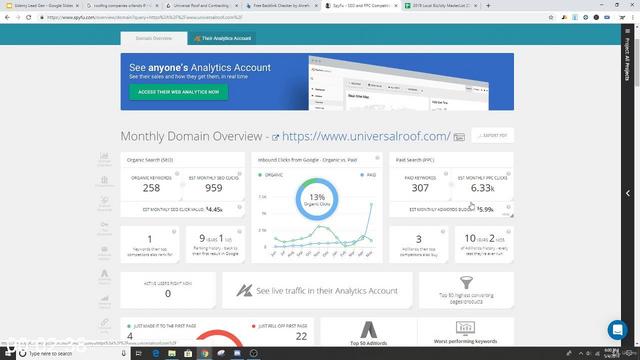
Task: Open info tooltip on Est Monthly PPC Clicks
Action: [509, 174]
